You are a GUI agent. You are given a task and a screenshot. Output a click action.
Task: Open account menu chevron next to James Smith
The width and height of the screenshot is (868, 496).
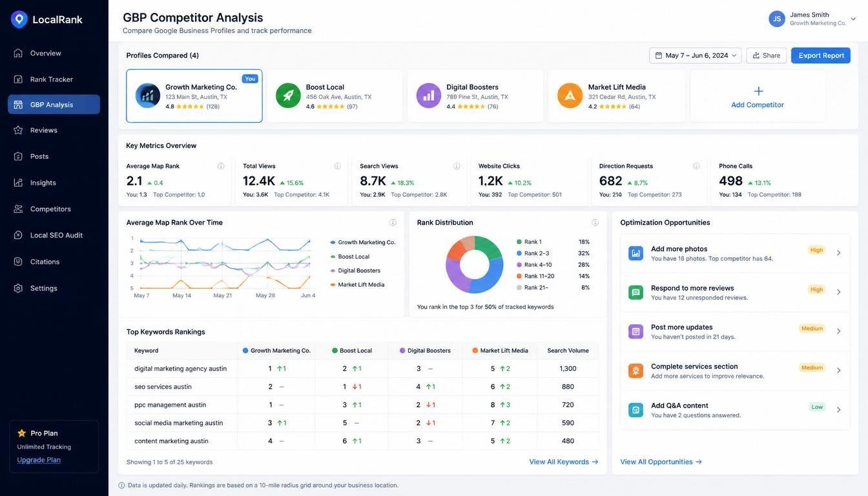853,19
